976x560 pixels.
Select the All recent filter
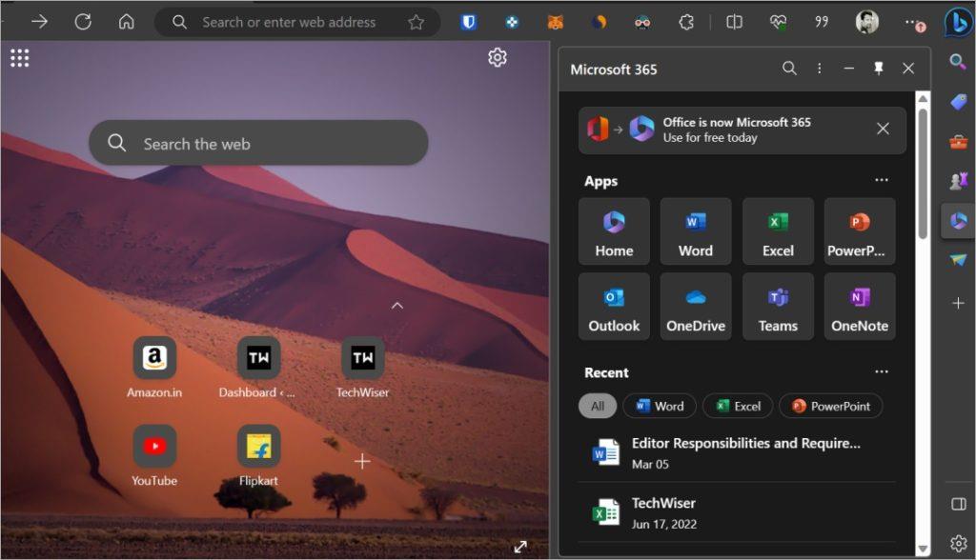tap(598, 406)
